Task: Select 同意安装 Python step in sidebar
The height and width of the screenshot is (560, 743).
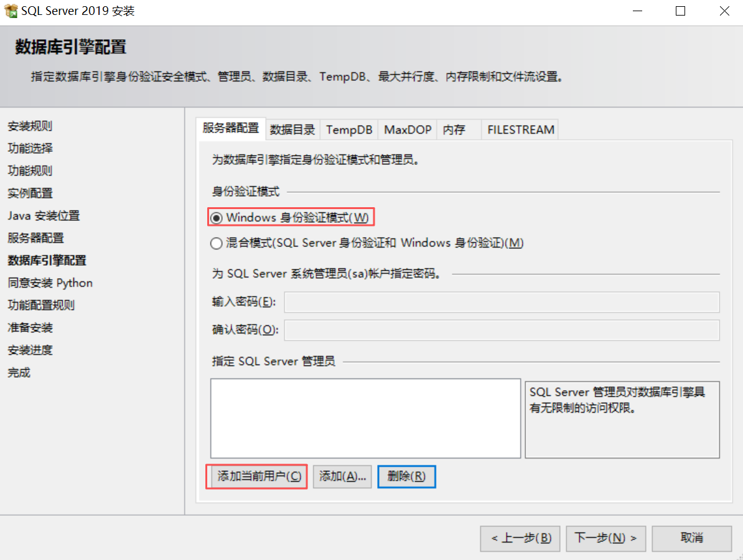Action: [x=50, y=283]
